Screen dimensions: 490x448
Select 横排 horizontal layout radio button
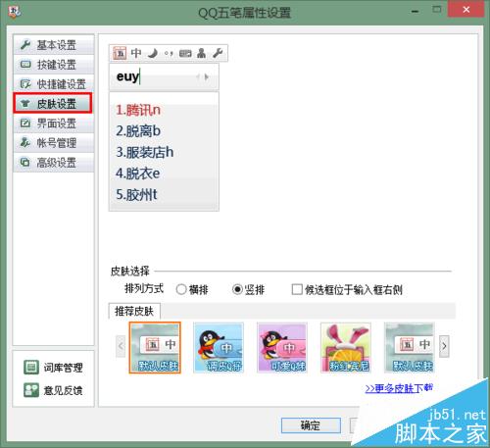(181, 289)
